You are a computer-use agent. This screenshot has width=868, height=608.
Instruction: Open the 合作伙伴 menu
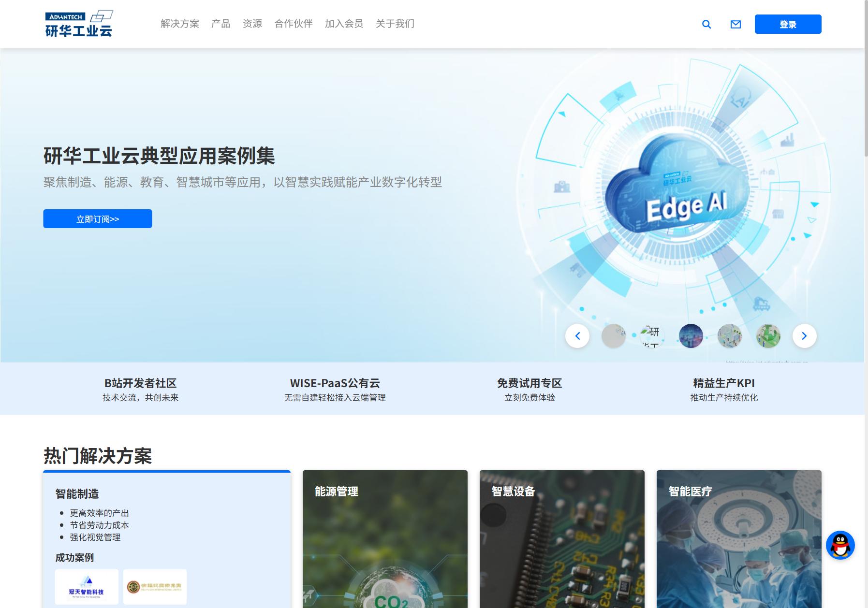[x=294, y=24]
